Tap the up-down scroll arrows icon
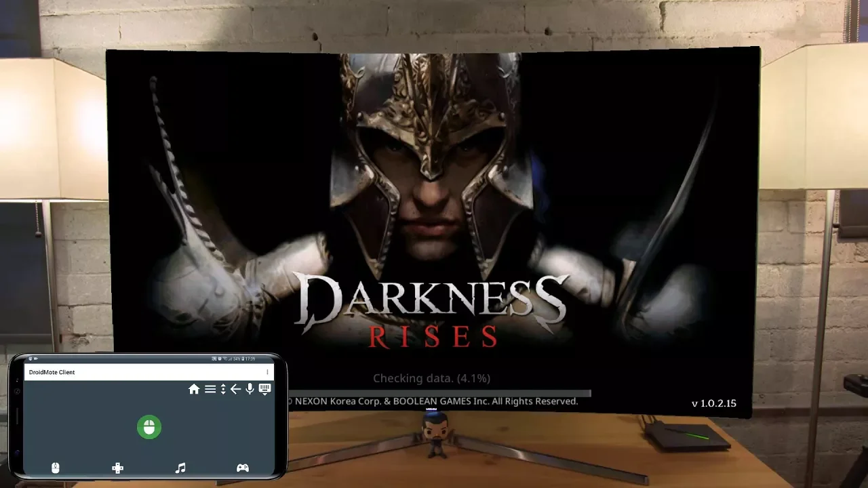Image resolution: width=868 pixels, height=488 pixels. (223, 389)
